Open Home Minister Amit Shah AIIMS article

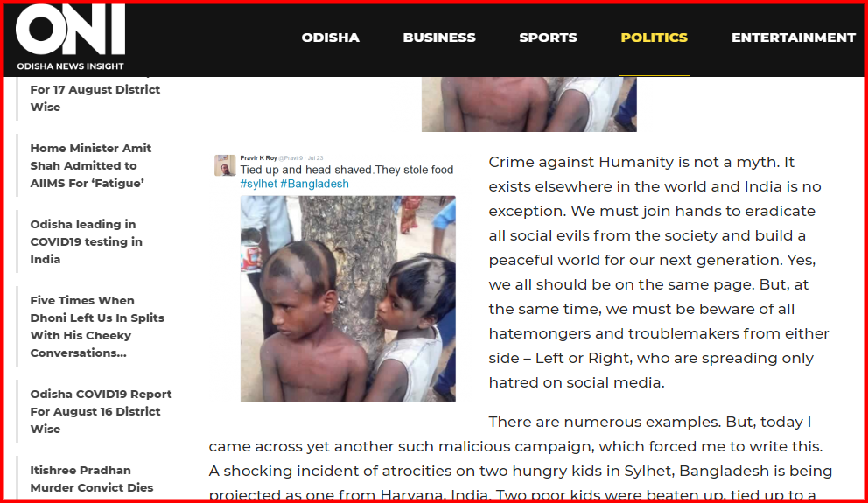coord(91,165)
